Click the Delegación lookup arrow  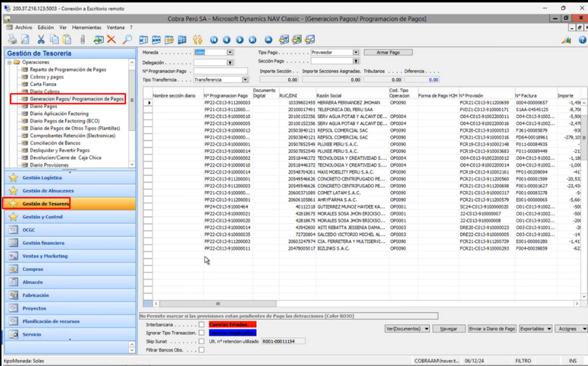(230, 63)
